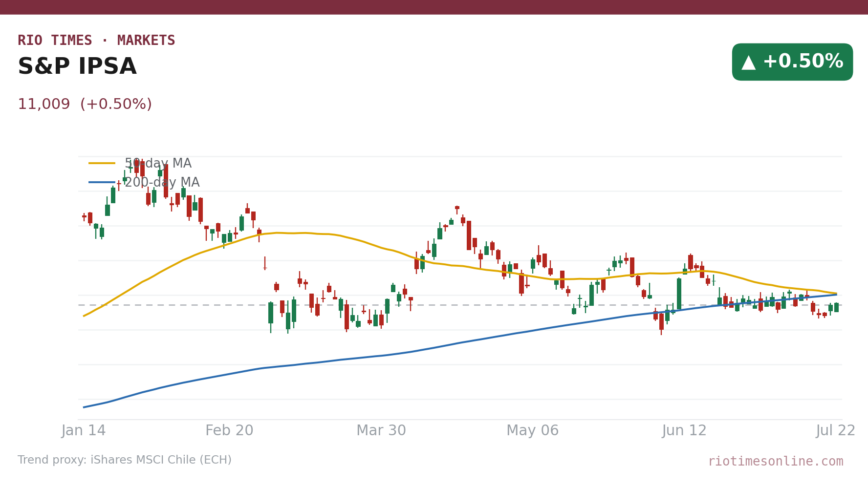868x488 pixels.
Task: Click the S&P IPSA title
Action: coord(77,67)
